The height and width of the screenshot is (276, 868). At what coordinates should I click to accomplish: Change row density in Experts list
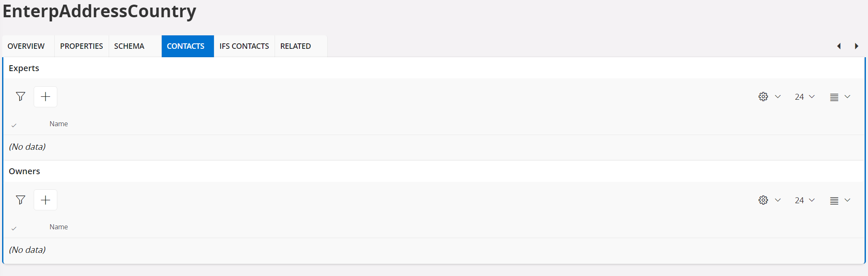point(834,97)
